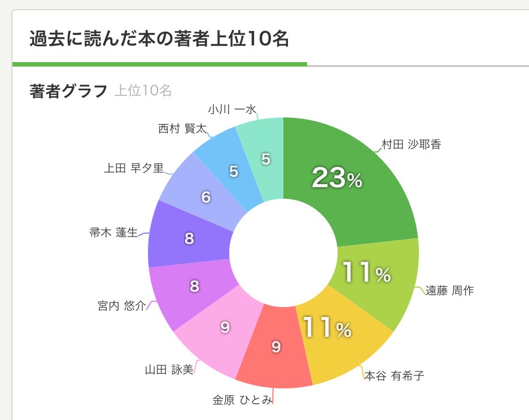Select the 小川 一水 chart label
The height and width of the screenshot is (420, 529).
pyautogui.click(x=232, y=110)
